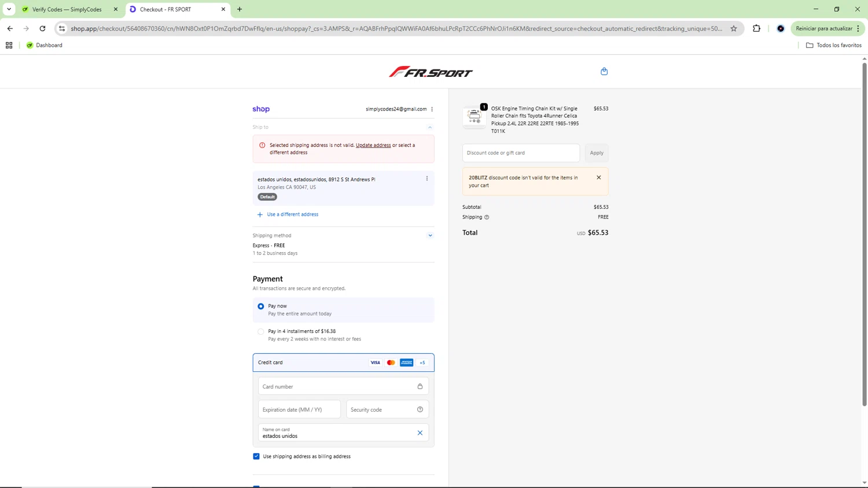Click the page vertical scrollbar
Viewport: 868px width, 488px height.
pyautogui.click(x=865, y=234)
